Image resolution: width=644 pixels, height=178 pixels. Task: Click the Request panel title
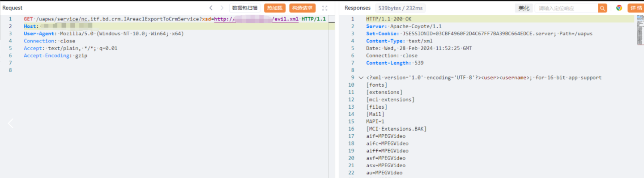[x=13, y=8]
